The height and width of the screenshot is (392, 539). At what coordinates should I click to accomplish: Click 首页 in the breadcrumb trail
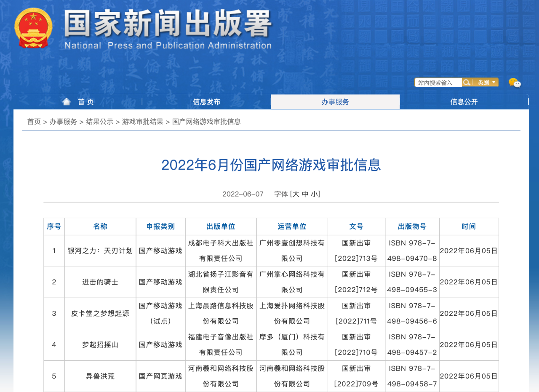tap(34, 122)
